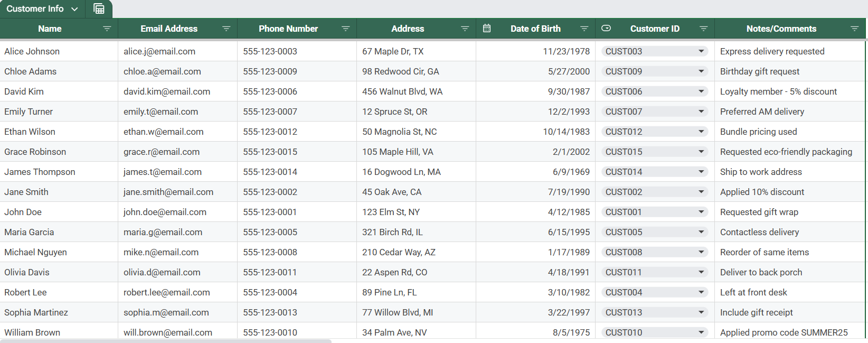Image resolution: width=868 pixels, height=343 pixels.
Task: Select date cell 10/14/1983
Action: [536, 132]
